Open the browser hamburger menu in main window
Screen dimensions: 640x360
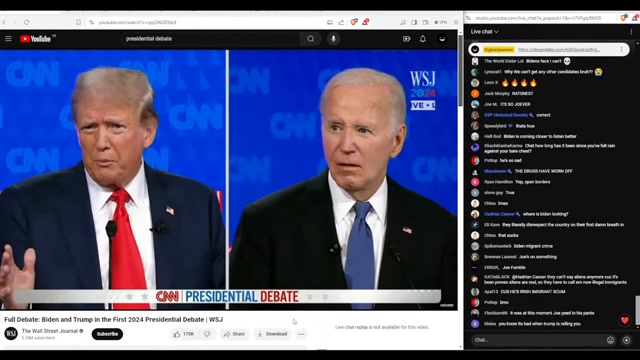coord(456,22)
